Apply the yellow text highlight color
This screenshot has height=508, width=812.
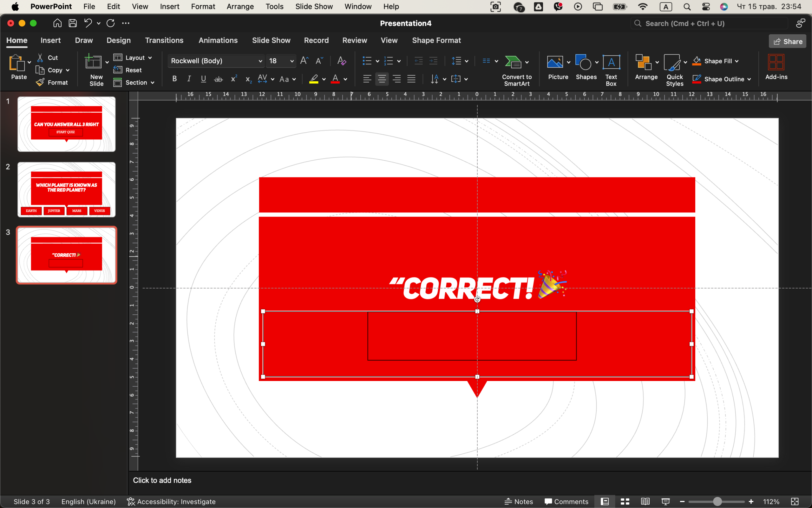[313, 79]
